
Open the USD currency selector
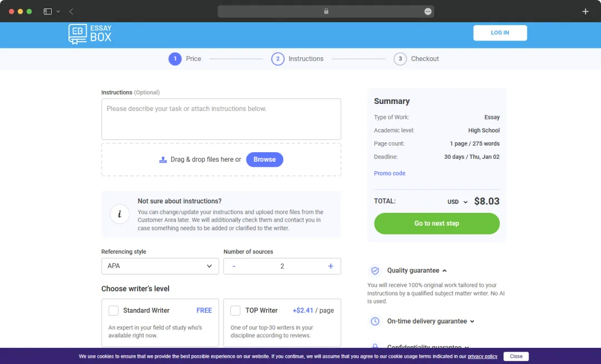457,202
